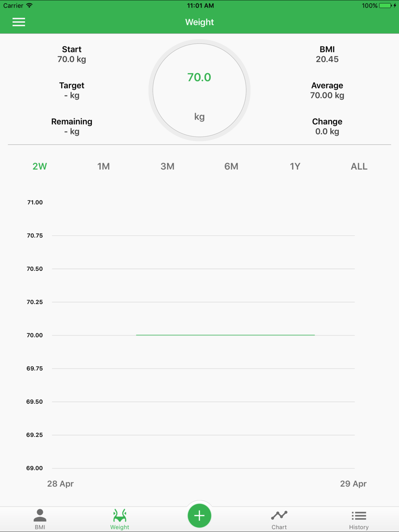
Task: Tap the green plus add button
Action: 199,516
